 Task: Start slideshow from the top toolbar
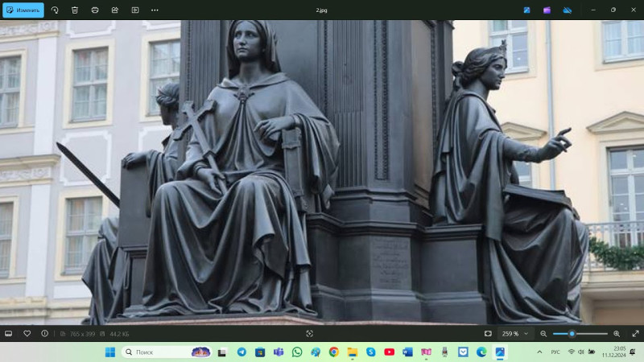tap(135, 10)
